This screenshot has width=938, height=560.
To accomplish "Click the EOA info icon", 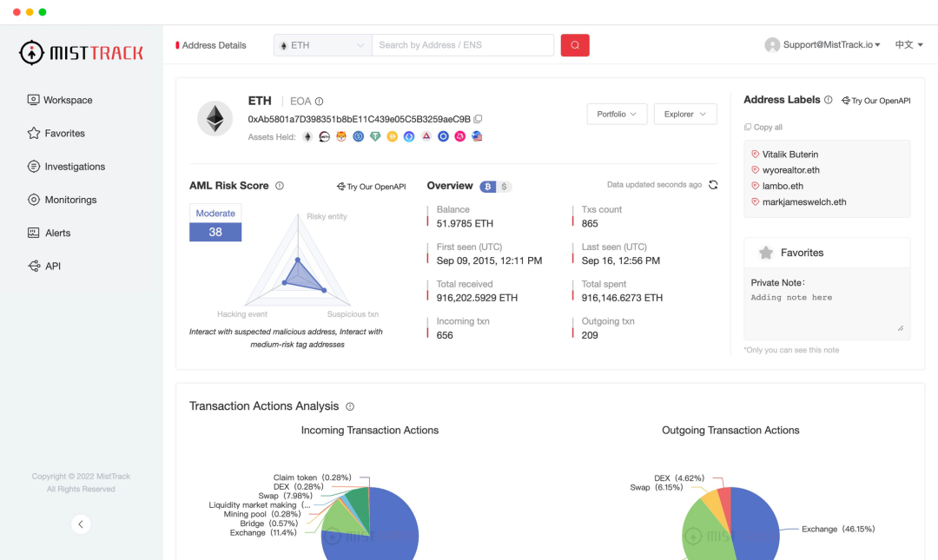I will (320, 102).
